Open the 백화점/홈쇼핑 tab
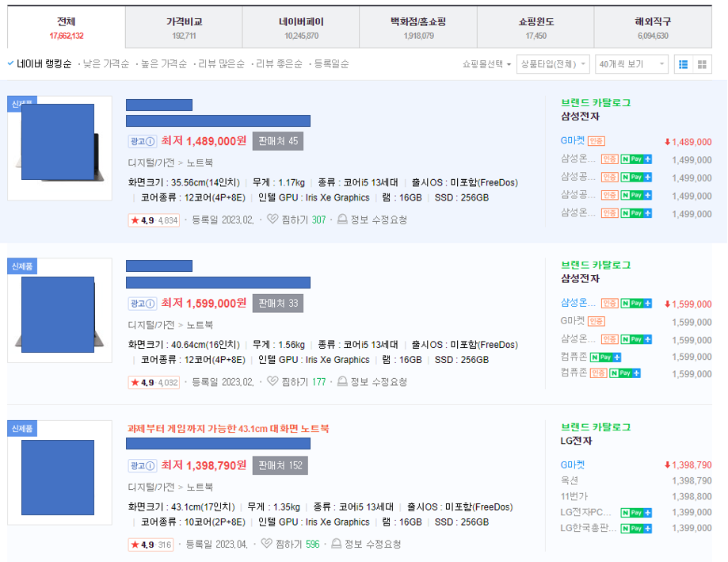 point(418,28)
